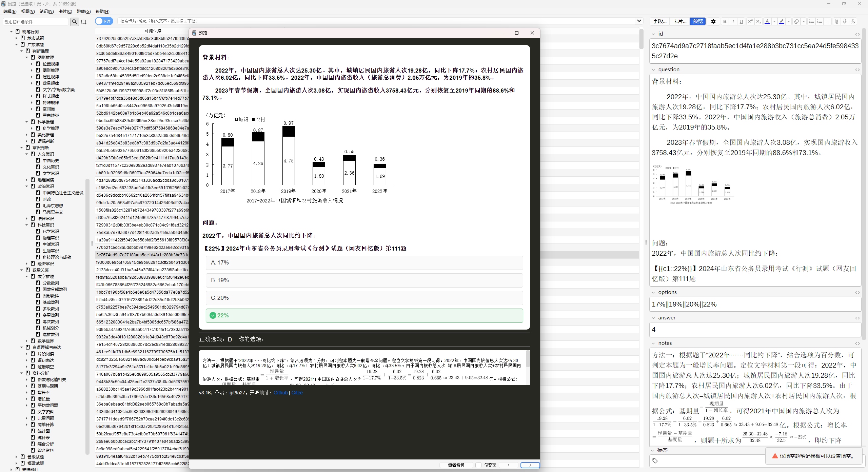The width and height of the screenshot is (868, 472).
Task: Expand the 省级试题 deck
Action: pos(16,457)
